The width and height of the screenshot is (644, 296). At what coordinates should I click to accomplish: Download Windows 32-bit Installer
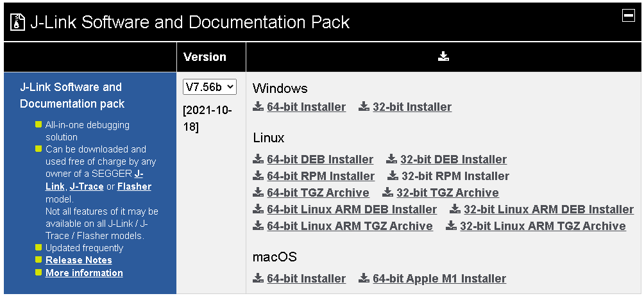[x=412, y=107]
